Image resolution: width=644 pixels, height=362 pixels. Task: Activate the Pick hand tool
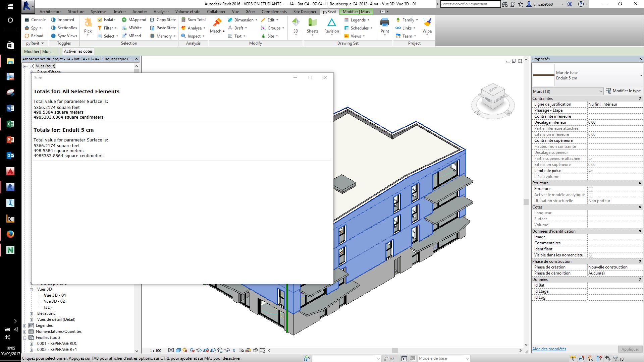88,23
